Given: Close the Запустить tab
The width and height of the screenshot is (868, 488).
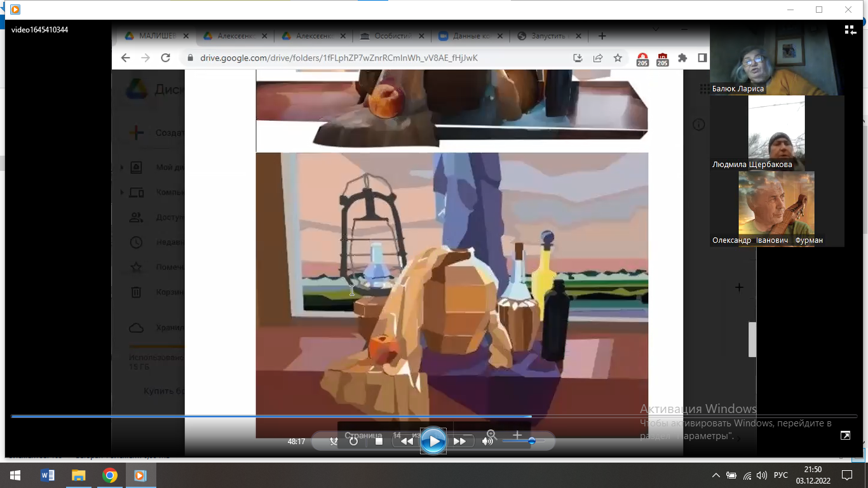Looking at the screenshot, I should 580,36.
